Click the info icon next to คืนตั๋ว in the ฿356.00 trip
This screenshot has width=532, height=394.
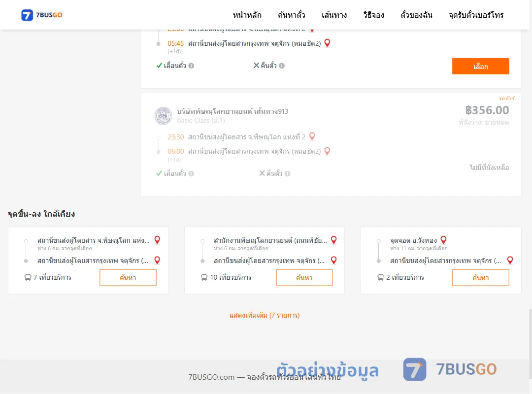pos(287,174)
